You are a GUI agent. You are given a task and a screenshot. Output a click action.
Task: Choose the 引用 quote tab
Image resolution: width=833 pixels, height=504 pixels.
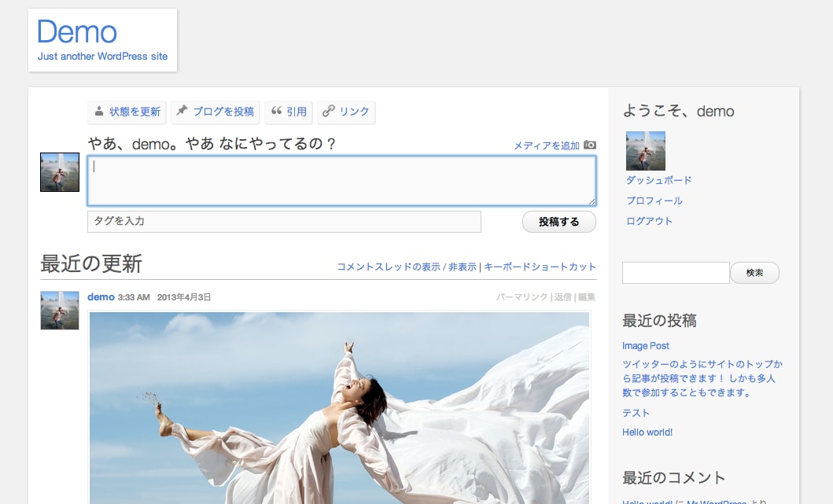coord(289,112)
